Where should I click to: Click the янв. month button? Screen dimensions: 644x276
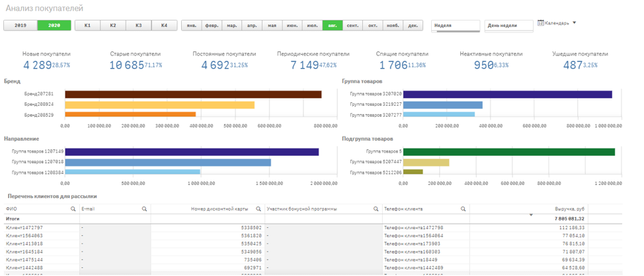(192, 26)
